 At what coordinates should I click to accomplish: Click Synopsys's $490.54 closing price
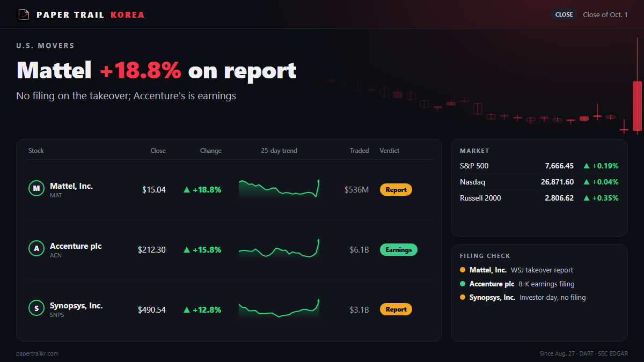pyautogui.click(x=152, y=309)
